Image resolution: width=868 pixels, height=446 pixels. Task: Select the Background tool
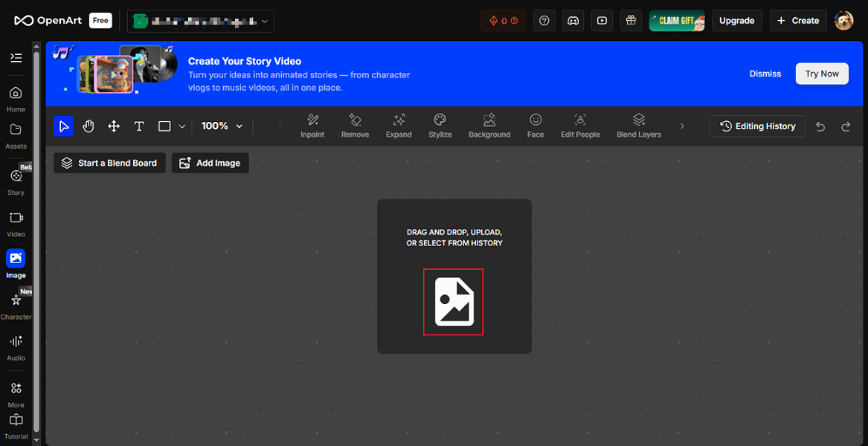489,125
